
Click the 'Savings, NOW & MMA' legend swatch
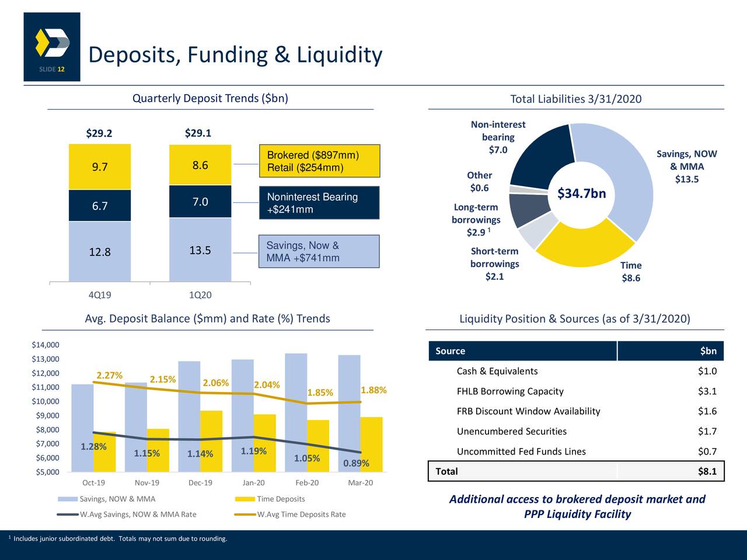click(x=68, y=499)
